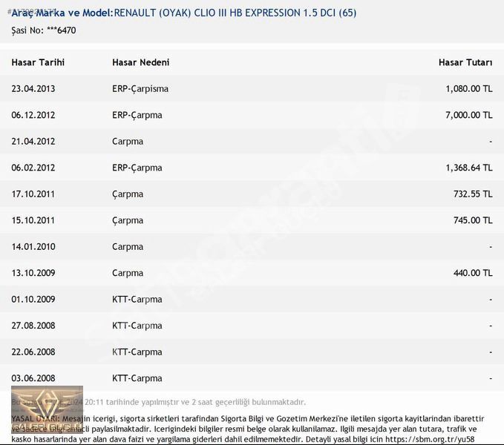Click the ERP-Çarpisma damage reason
504x445 pixels.
(140, 88)
